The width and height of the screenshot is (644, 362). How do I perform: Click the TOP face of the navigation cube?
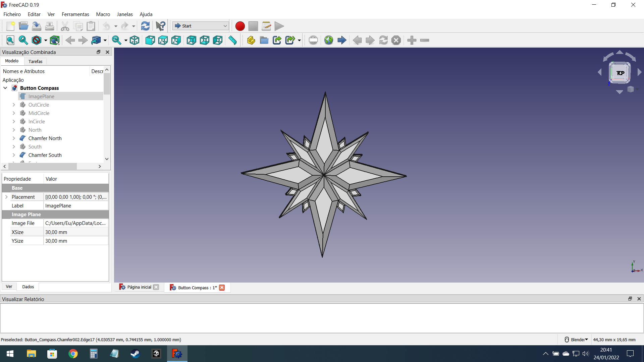620,73
